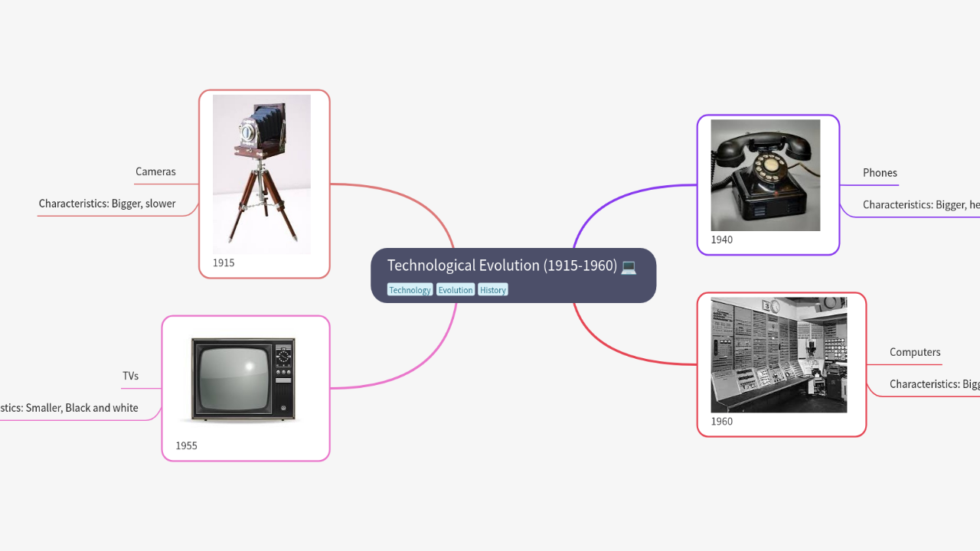Click the Technology tag
The image size is (980, 551).
410,290
